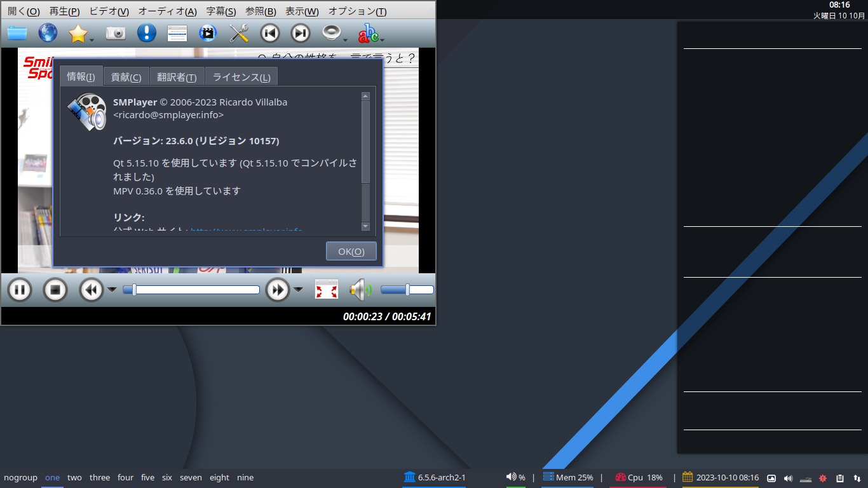Viewport: 868px width, 488px height.
Task: Open the ビデオ(V) menu
Action: coord(109,11)
